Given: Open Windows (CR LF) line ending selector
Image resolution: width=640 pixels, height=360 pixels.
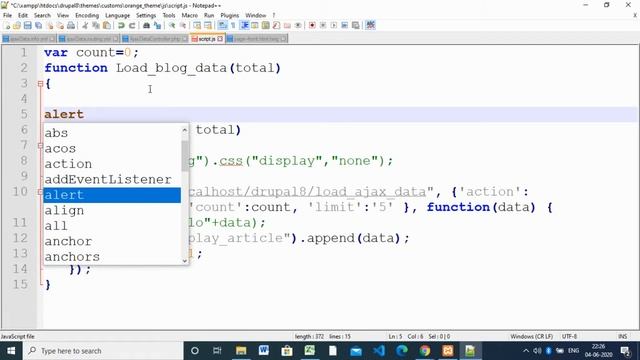Looking at the screenshot, I should 531,336.
